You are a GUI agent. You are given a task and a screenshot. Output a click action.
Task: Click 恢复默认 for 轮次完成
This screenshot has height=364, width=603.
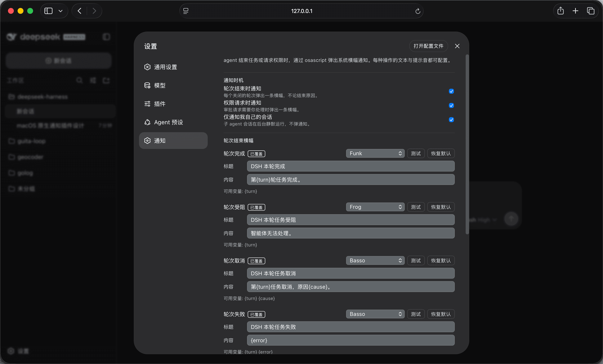(x=441, y=153)
